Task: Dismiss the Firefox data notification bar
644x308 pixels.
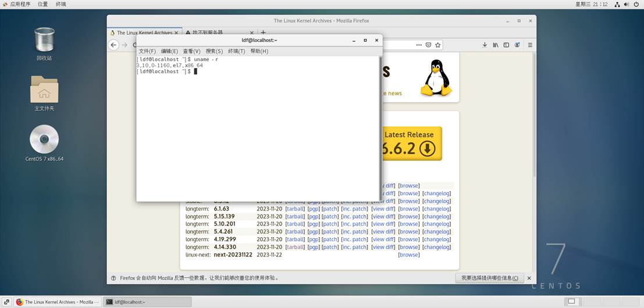Action: coord(529,278)
